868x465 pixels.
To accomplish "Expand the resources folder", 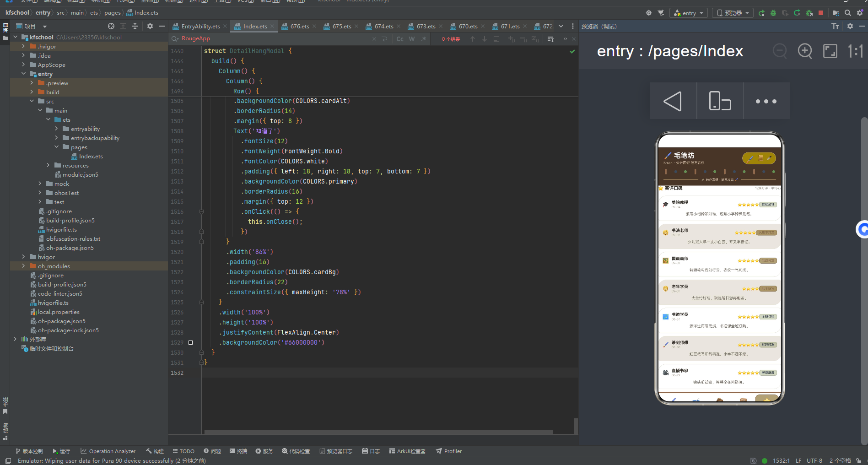I will tap(48, 165).
